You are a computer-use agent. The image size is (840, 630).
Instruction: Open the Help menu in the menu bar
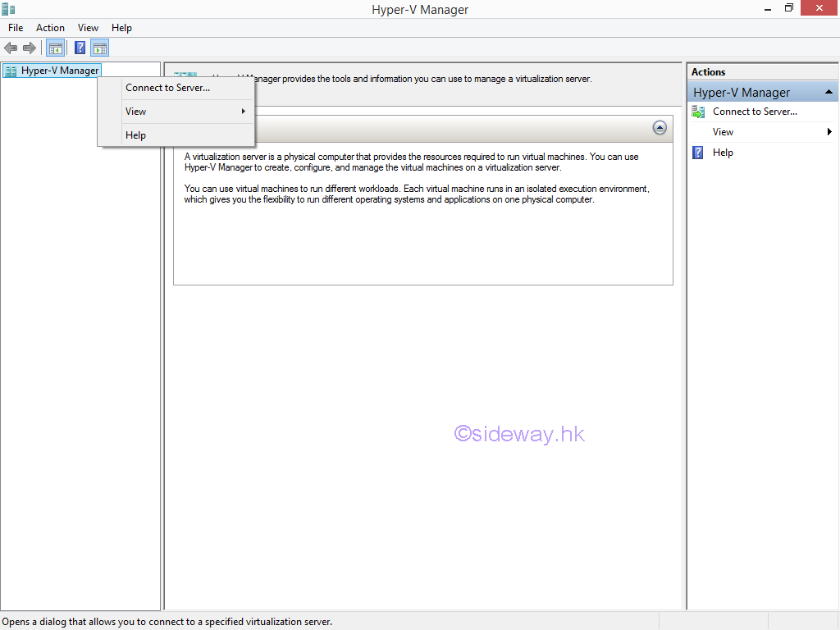(121, 28)
